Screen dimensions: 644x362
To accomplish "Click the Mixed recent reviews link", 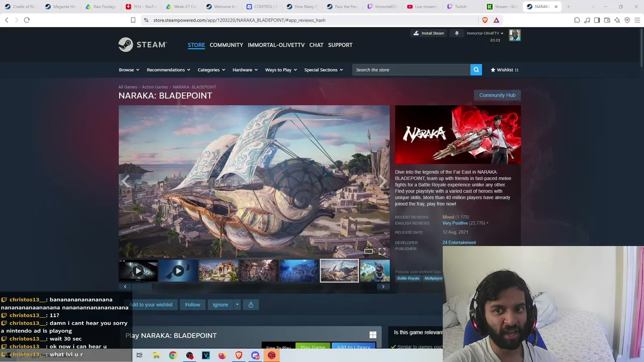I will (448, 217).
